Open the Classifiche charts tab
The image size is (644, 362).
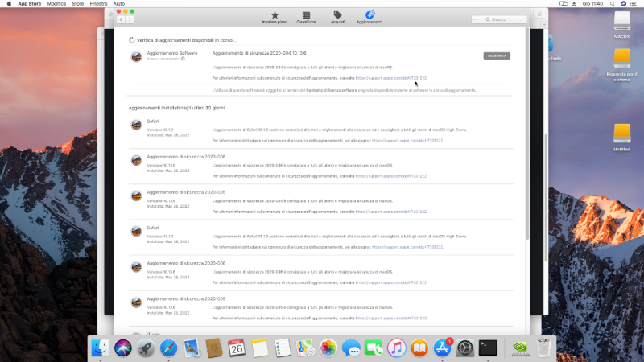click(x=306, y=16)
